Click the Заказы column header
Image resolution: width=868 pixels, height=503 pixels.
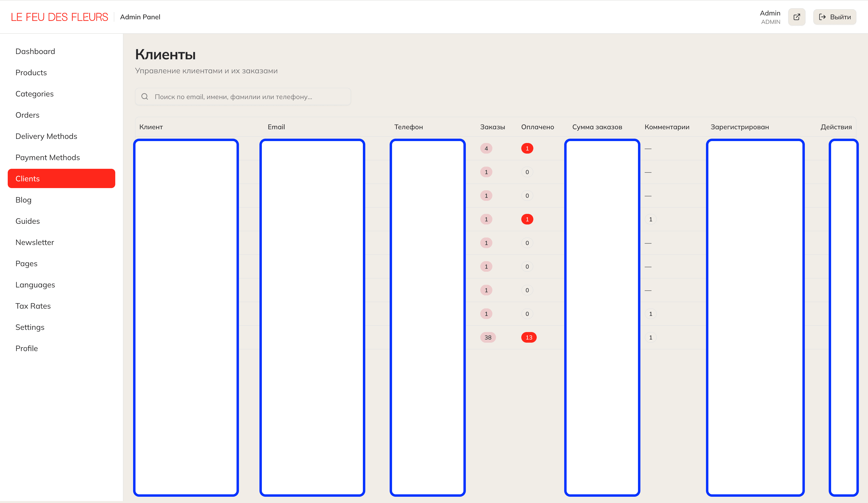(x=492, y=127)
